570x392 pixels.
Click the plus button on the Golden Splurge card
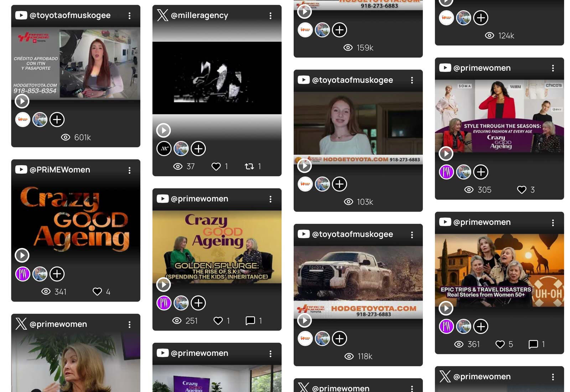click(198, 303)
